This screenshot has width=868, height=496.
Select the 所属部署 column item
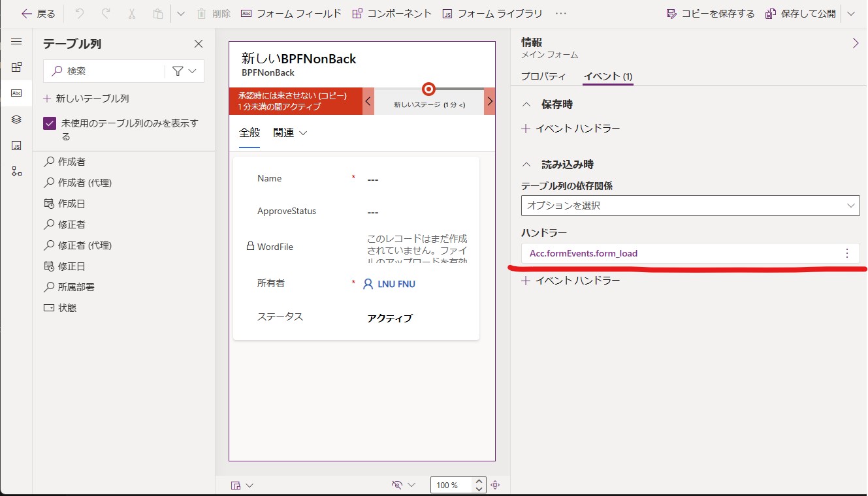69,287
